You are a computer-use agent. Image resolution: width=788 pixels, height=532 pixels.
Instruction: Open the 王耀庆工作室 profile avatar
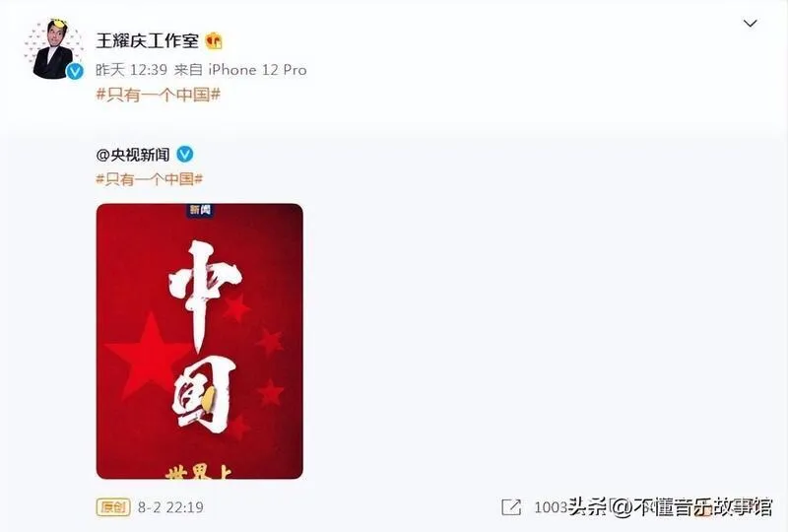(53, 49)
